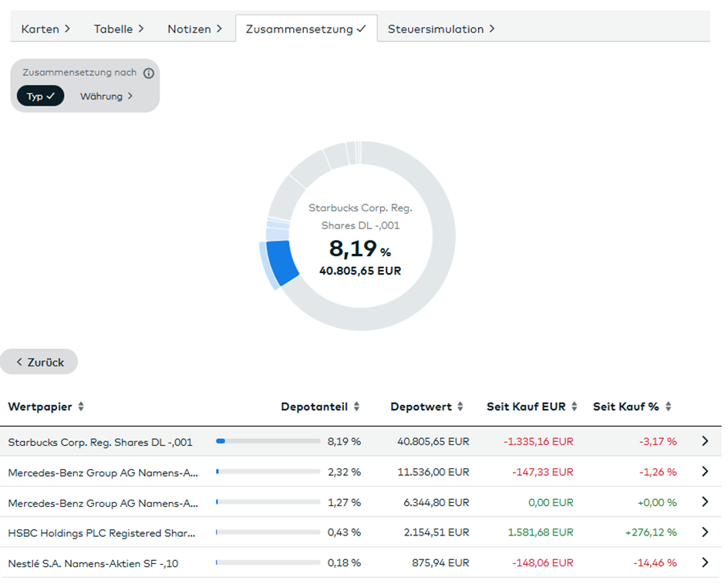
Task: Click the Wertpapier column header
Action: (40, 407)
